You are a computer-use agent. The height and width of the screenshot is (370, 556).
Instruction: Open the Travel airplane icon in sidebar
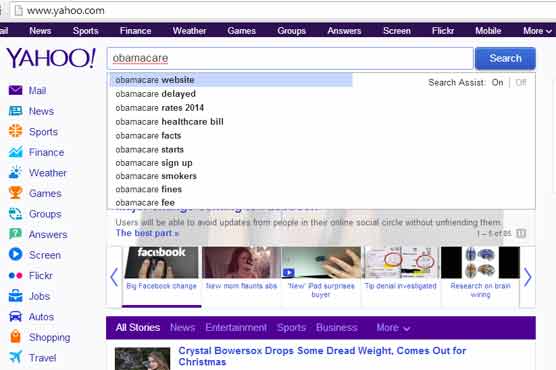click(x=15, y=357)
